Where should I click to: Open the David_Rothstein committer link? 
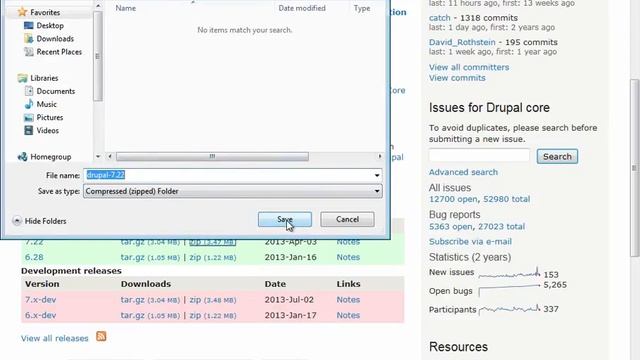click(x=462, y=42)
